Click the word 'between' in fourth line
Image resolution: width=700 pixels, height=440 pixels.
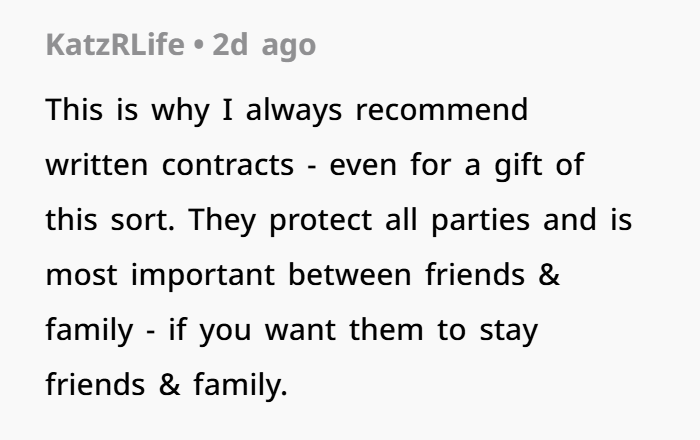coord(350,275)
